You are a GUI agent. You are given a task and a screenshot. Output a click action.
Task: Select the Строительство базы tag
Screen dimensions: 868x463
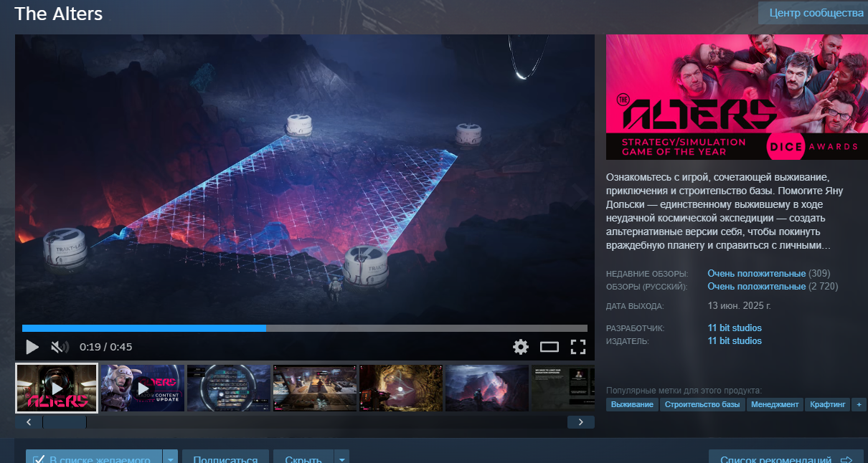click(x=702, y=405)
